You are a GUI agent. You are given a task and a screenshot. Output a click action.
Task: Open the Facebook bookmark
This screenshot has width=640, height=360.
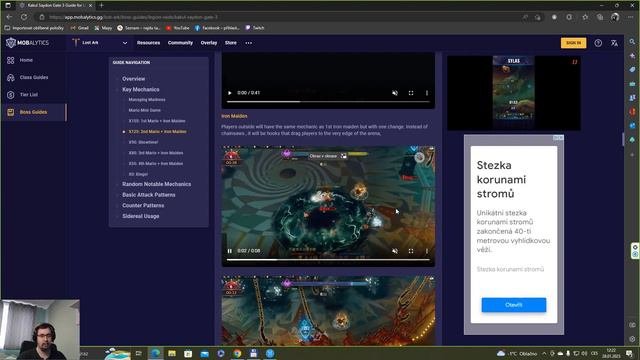(217, 28)
